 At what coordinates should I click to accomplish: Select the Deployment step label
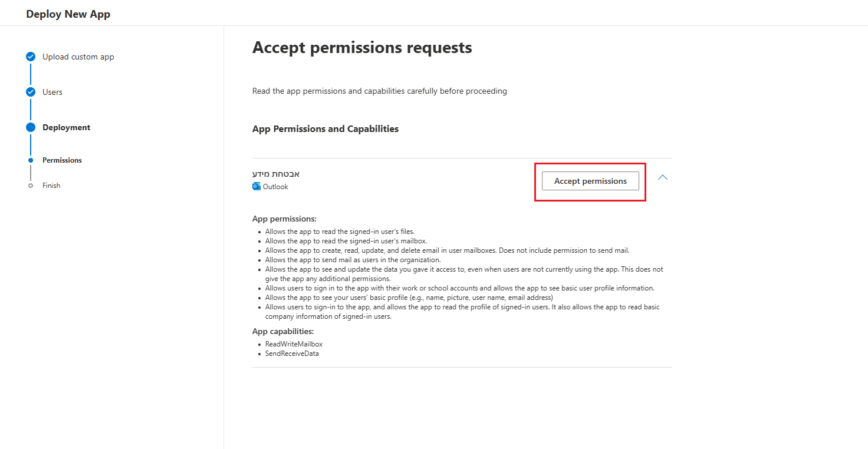pyautogui.click(x=67, y=128)
